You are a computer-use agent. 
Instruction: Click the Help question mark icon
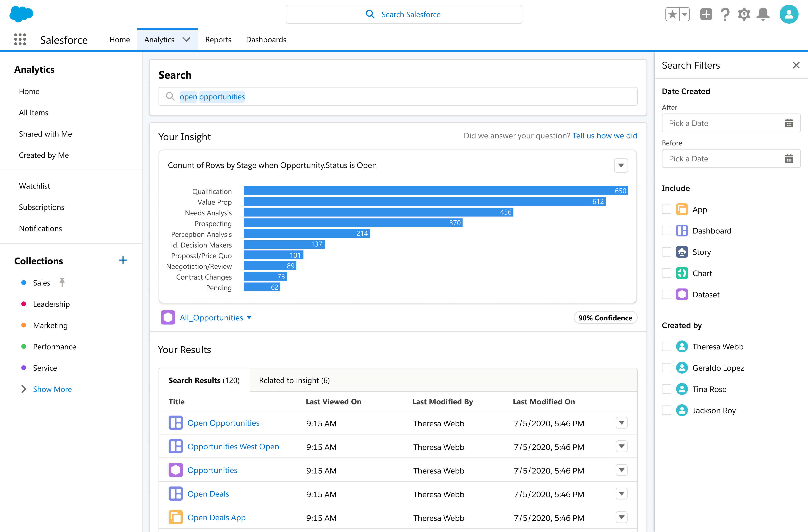click(725, 14)
